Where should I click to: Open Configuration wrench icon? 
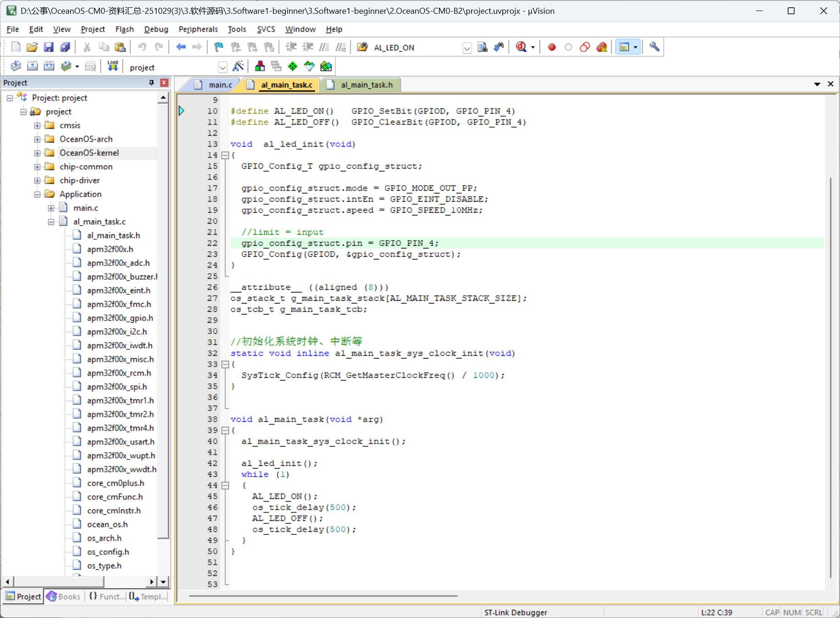(655, 47)
